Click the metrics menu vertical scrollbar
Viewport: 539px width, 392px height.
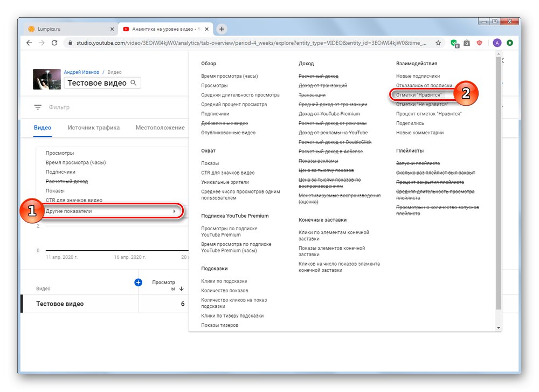tap(499, 183)
